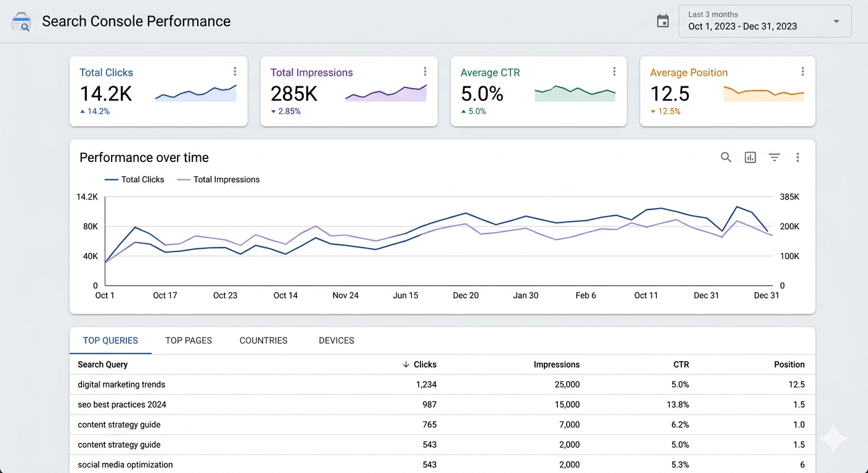Click the 13.8% CTR cell

(x=678, y=405)
